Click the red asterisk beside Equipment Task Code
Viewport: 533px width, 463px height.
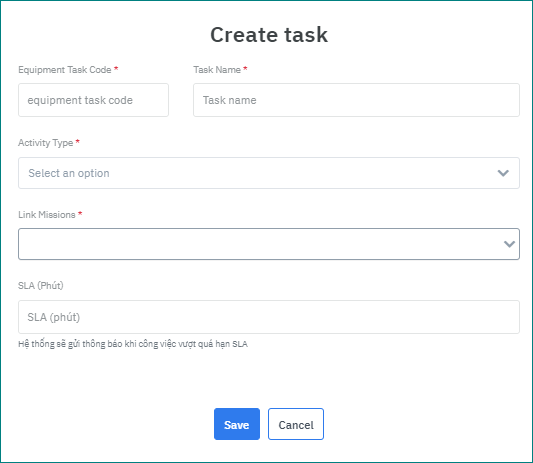pos(116,69)
